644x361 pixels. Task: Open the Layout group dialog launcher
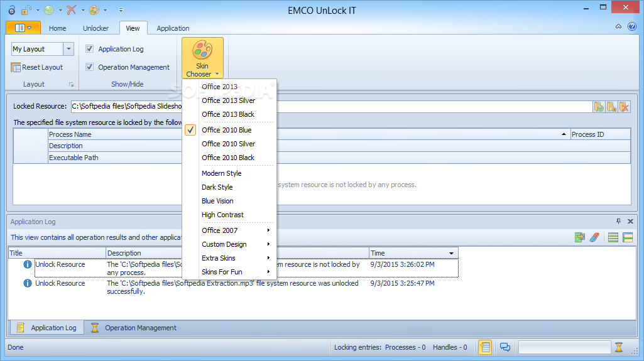pos(72,85)
